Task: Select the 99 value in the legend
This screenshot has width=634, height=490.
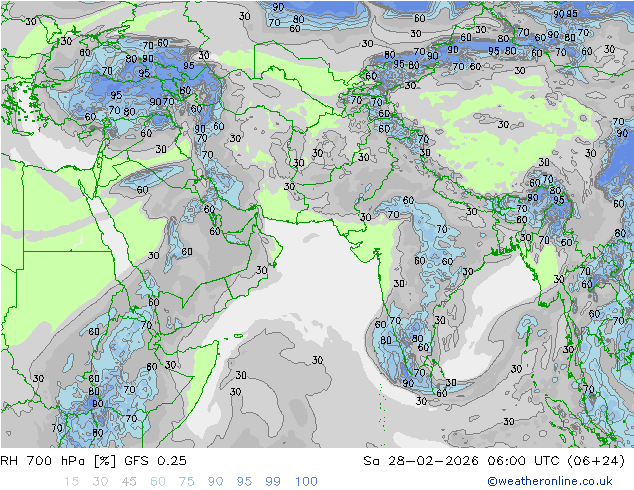Action: click(273, 482)
